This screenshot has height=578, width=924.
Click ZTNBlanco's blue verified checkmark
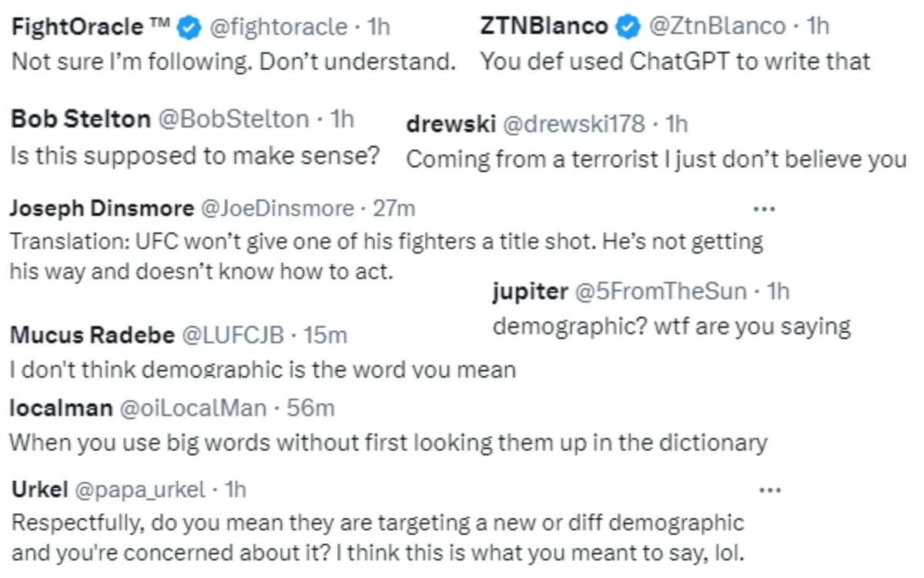(629, 27)
